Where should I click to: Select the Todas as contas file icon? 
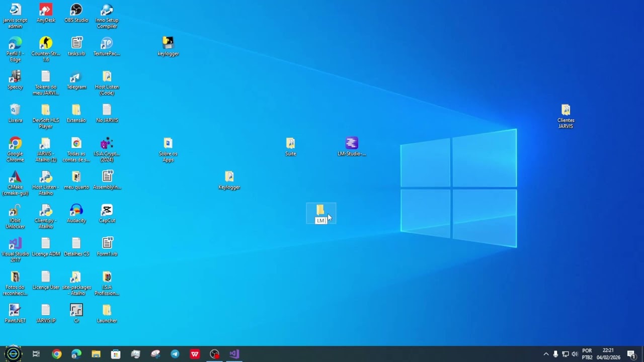(x=76, y=150)
